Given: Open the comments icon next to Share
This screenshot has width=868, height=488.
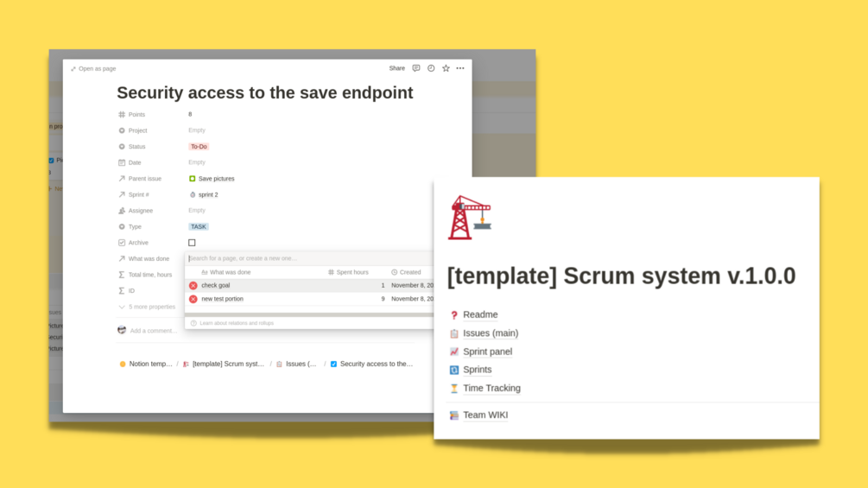Looking at the screenshot, I should click(415, 68).
